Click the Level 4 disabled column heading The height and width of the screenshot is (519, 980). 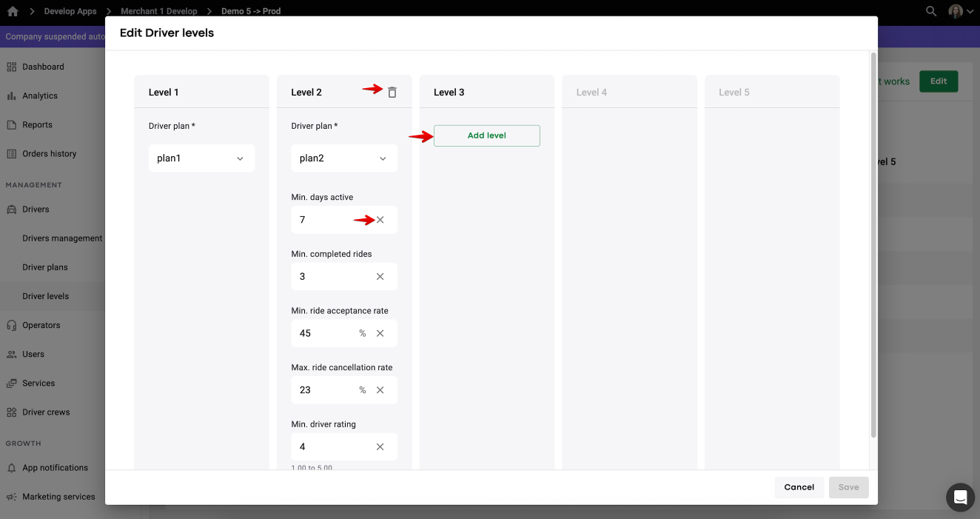click(591, 93)
